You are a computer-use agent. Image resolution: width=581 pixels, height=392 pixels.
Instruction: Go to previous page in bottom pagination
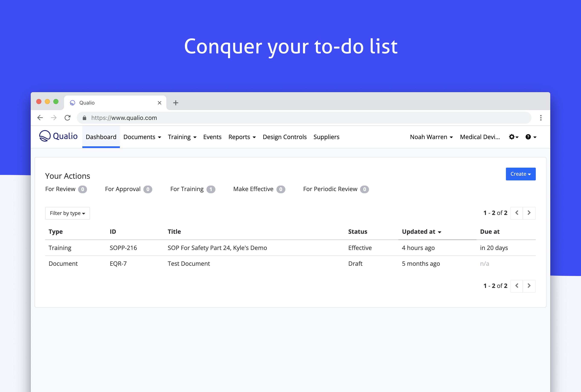click(517, 286)
